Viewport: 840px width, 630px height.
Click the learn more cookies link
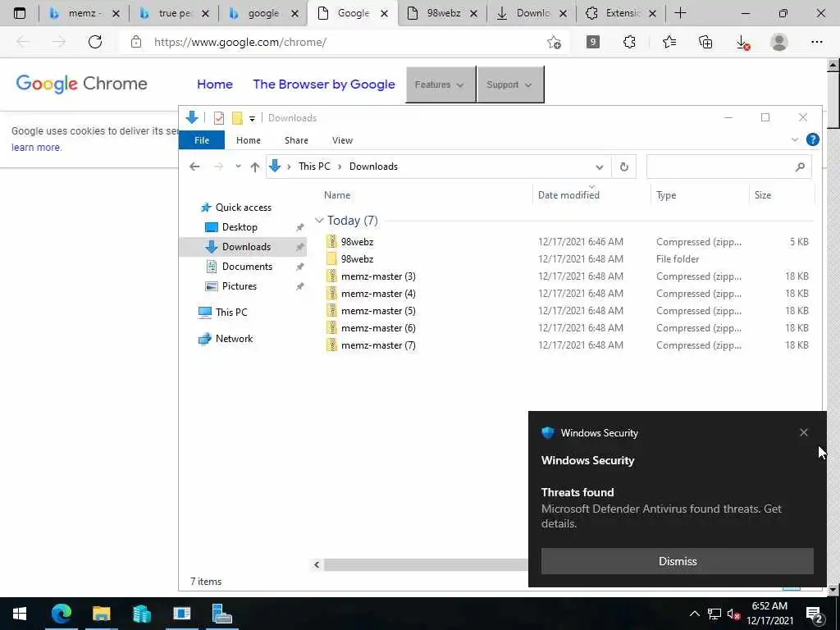pyautogui.click(x=36, y=148)
